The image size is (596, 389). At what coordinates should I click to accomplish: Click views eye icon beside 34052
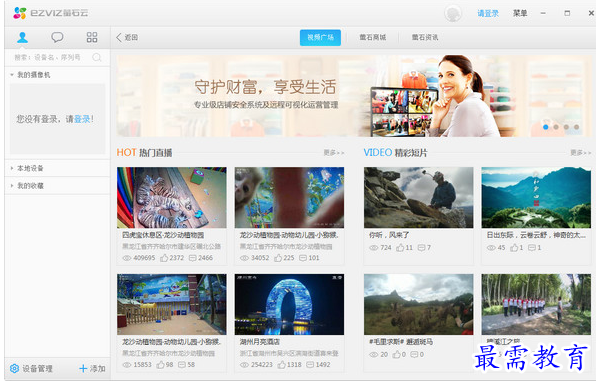pyautogui.click(x=244, y=258)
